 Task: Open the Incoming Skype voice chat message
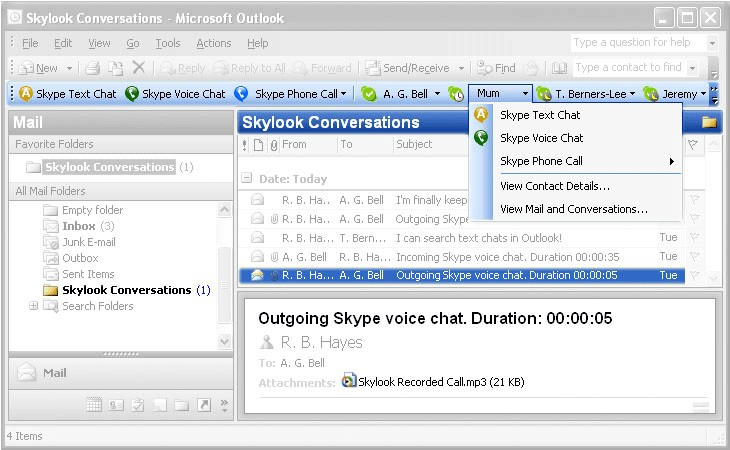click(462, 257)
